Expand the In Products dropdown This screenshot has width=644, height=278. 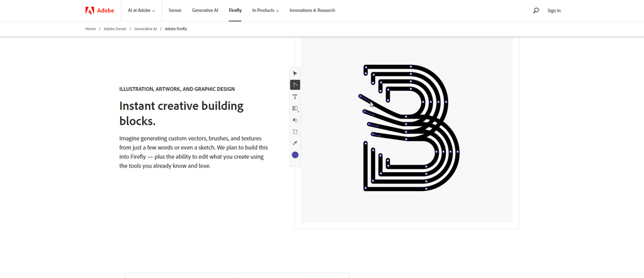(265, 11)
